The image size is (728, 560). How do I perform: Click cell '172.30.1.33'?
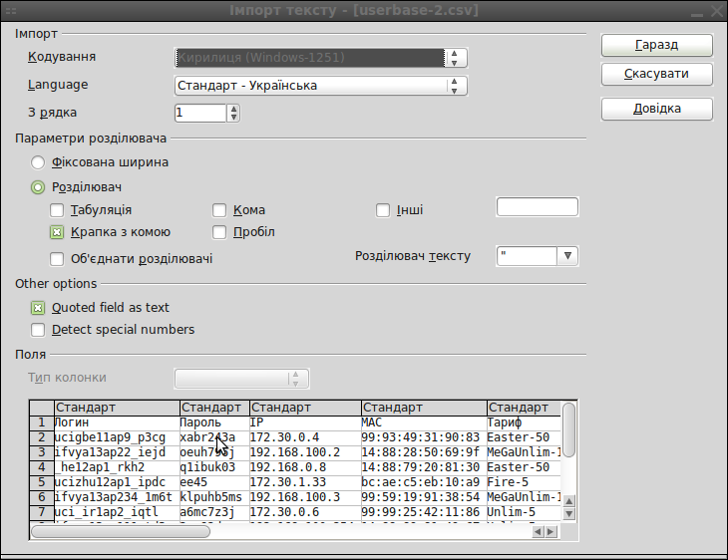tap(305, 482)
